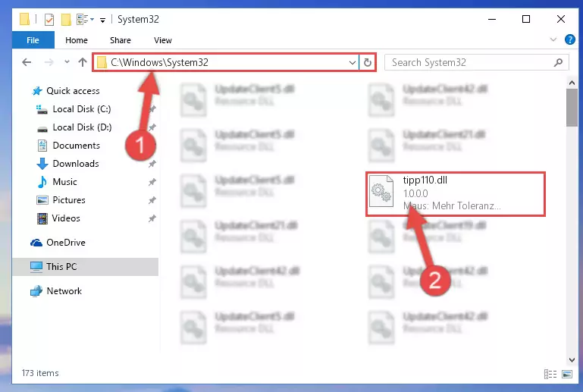
Task: Open Local Disk (D:) in sidebar
Action: point(82,127)
